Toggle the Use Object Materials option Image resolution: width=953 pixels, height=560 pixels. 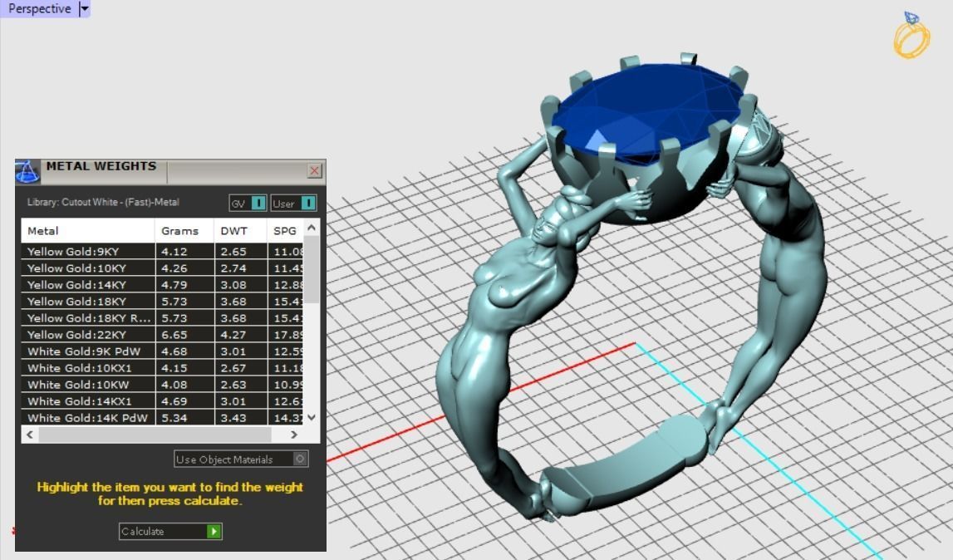point(241,459)
